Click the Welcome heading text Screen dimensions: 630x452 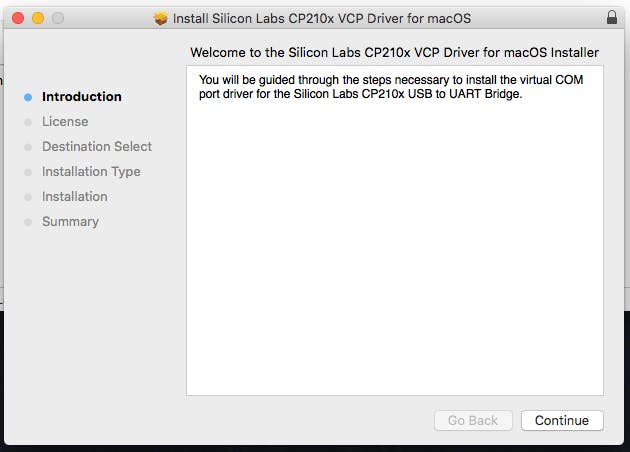tap(394, 52)
